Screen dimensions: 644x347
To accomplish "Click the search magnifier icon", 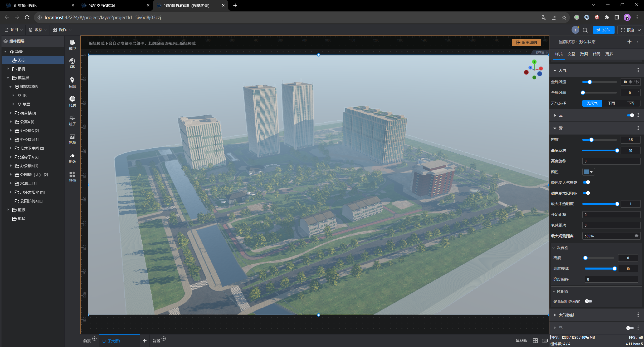I will pos(585,30).
